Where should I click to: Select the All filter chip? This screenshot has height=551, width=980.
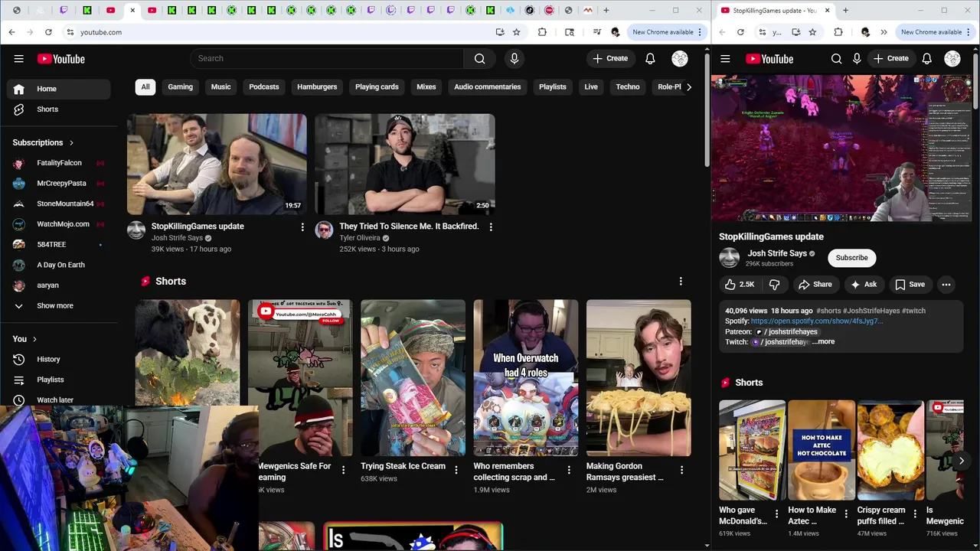[145, 86]
